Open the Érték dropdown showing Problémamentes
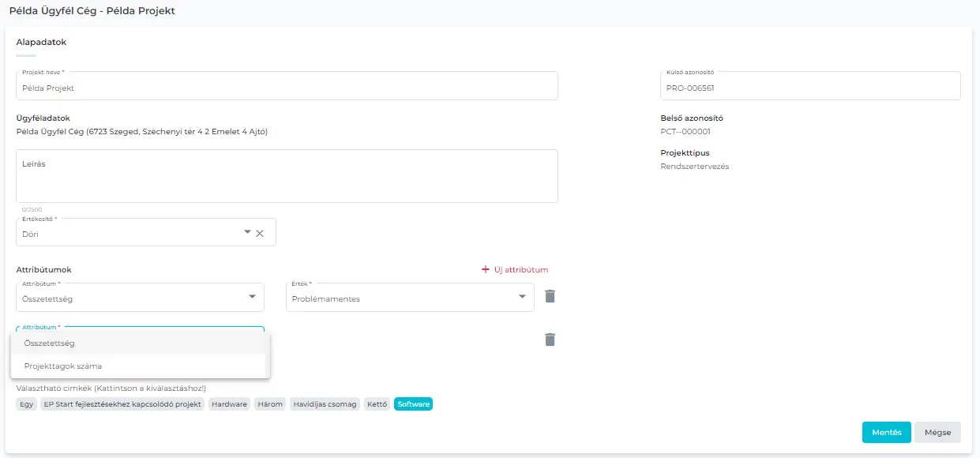The width and height of the screenshot is (980, 458). click(x=522, y=297)
